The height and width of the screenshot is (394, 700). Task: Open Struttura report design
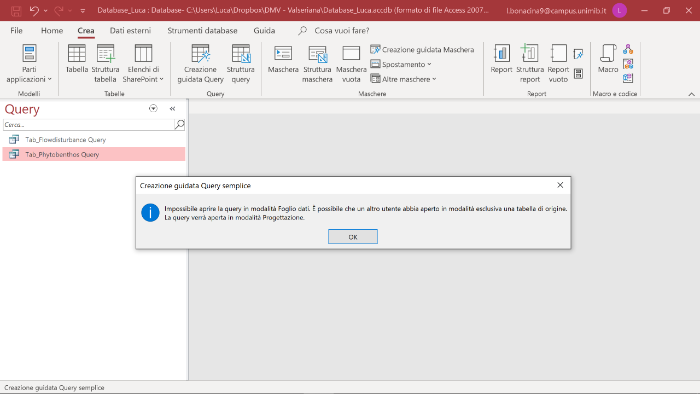pos(530,63)
